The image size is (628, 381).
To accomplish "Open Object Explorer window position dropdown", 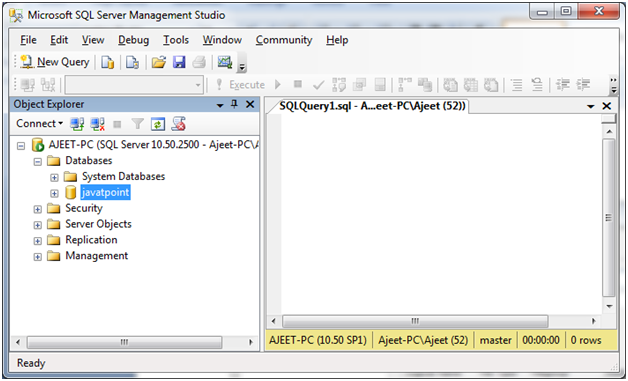I will click(x=220, y=105).
